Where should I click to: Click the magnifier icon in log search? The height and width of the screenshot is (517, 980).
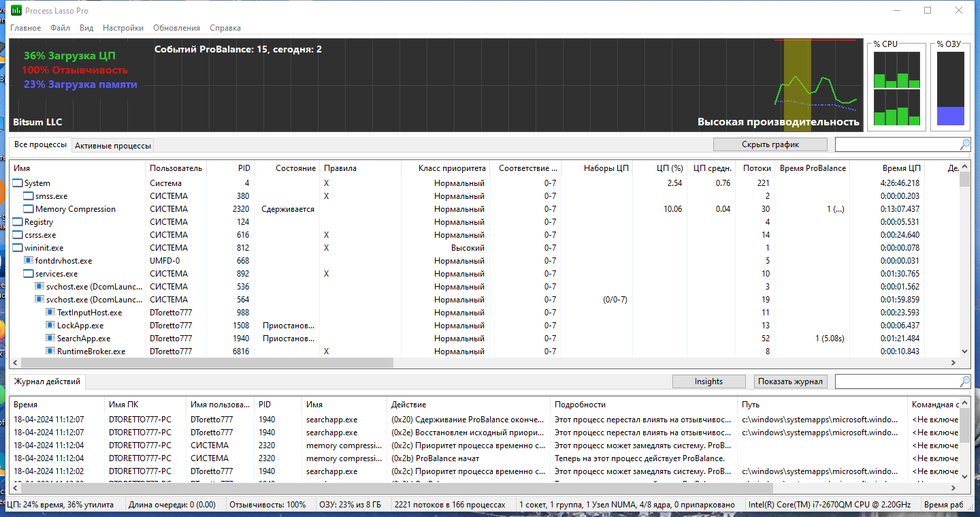pos(964,381)
